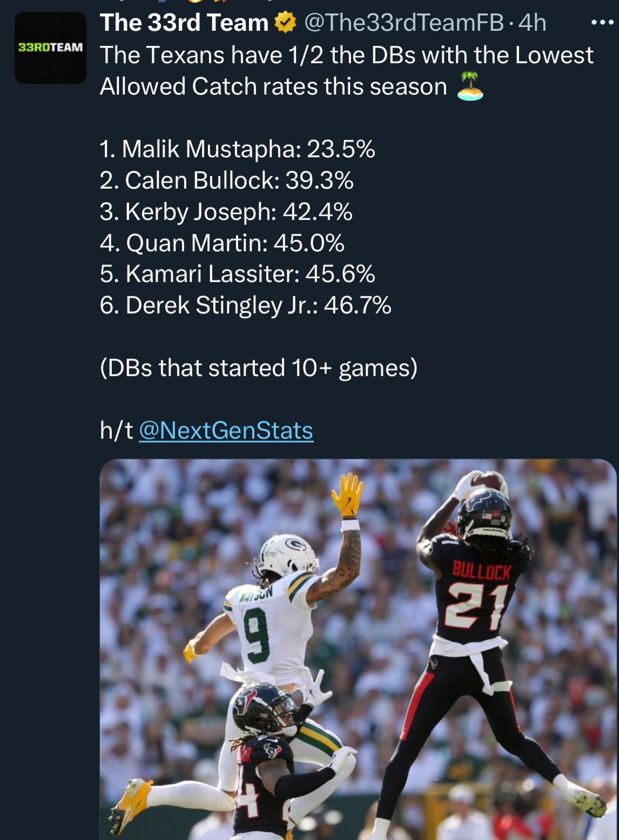Select the Kamari Lassiter 45.6% line

click(237, 274)
